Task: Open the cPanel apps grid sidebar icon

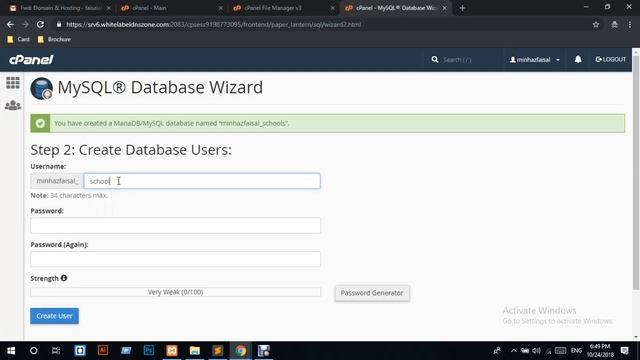Action: coord(13,83)
